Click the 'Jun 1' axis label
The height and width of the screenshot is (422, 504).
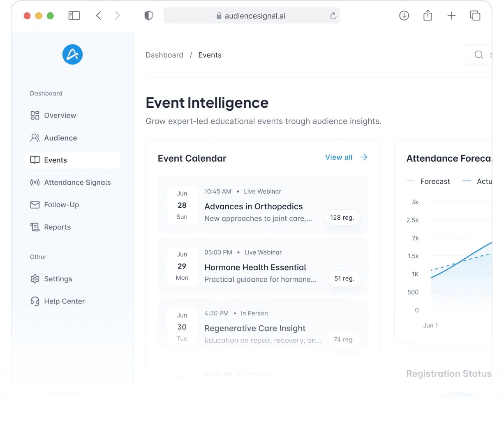pyautogui.click(x=430, y=325)
